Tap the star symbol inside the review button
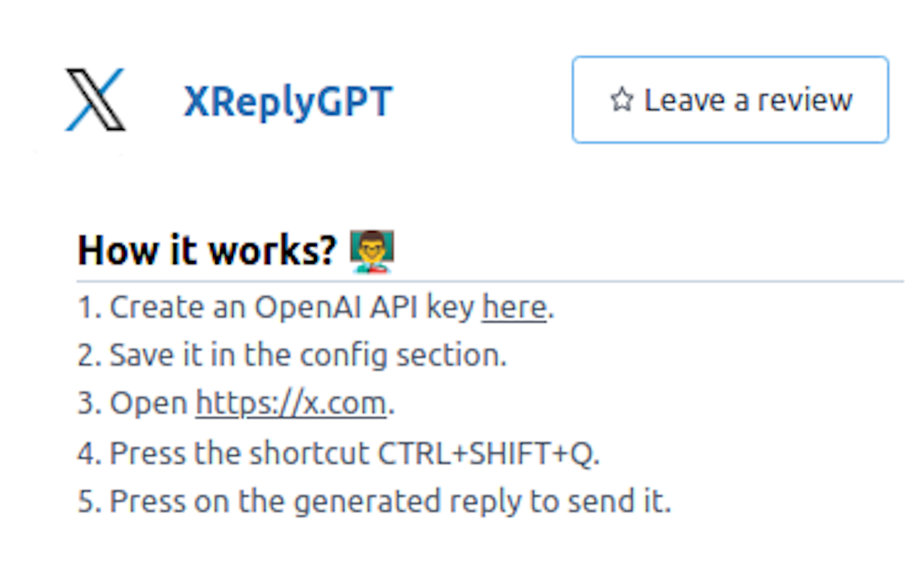 621,100
